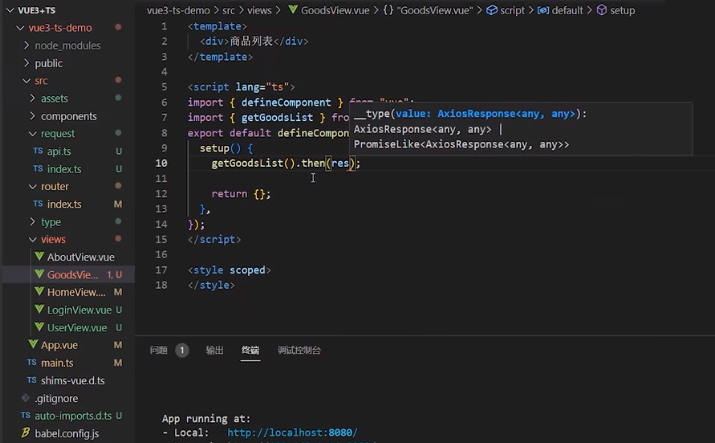Expand the components folder chevron
Image resolution: width=715 pixels, height=443 pixels.
tap(32, 116)
